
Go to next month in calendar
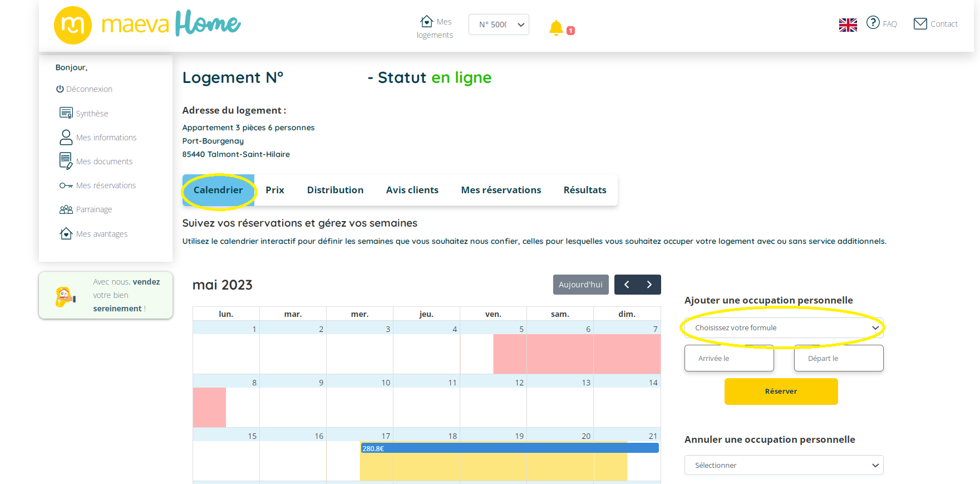649,285
